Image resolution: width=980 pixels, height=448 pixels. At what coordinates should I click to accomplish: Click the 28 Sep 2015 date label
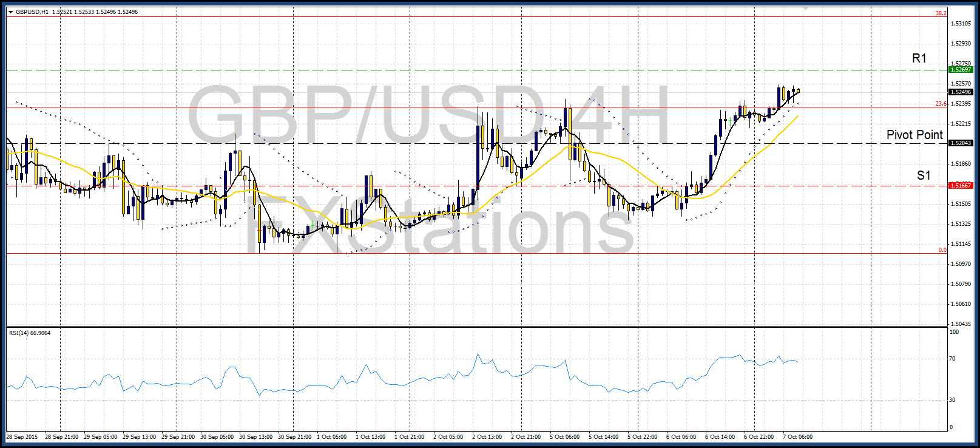22,437
